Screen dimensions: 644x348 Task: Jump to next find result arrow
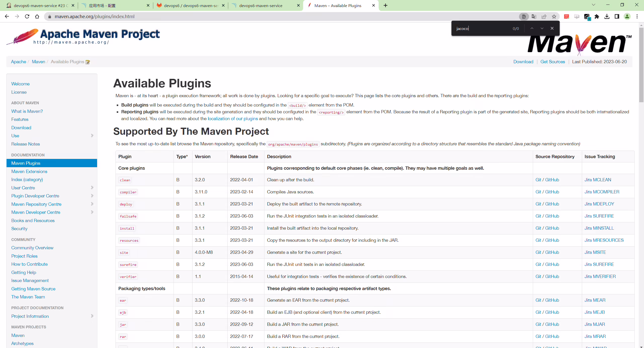pos(542,28)
